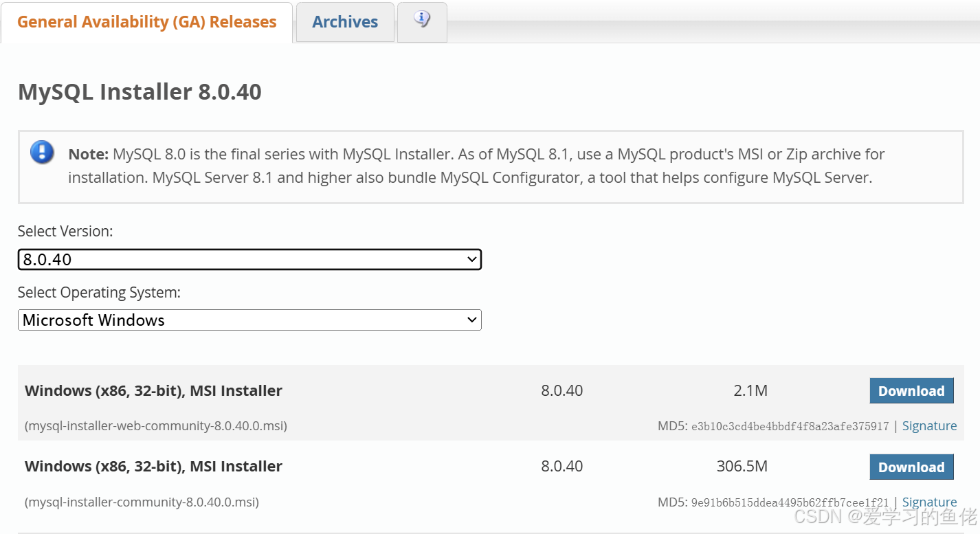The height and width of the screenshot is (534, 980).
Task: Download the 306.5M community MSI installer
Action: coord(911,467)
